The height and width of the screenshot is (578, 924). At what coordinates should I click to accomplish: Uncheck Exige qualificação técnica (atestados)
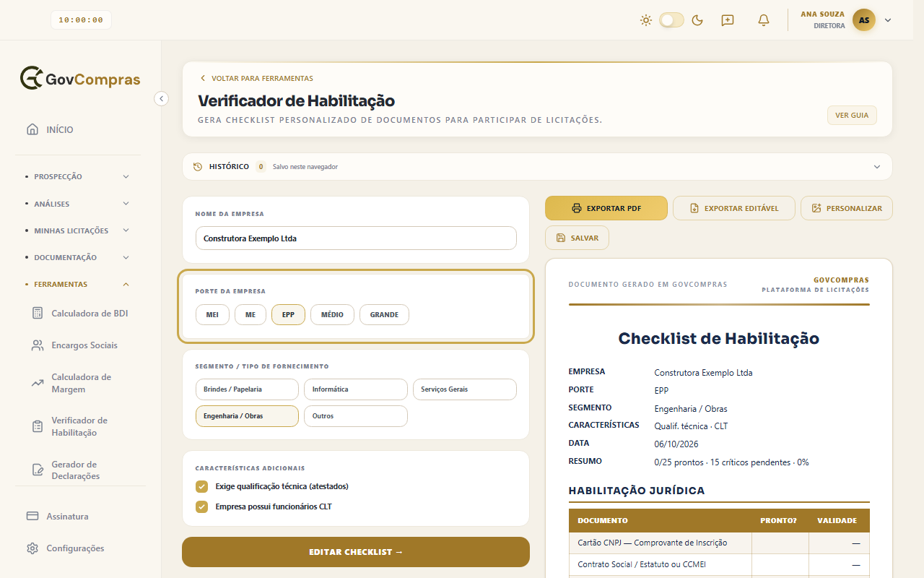coord(202,486)
